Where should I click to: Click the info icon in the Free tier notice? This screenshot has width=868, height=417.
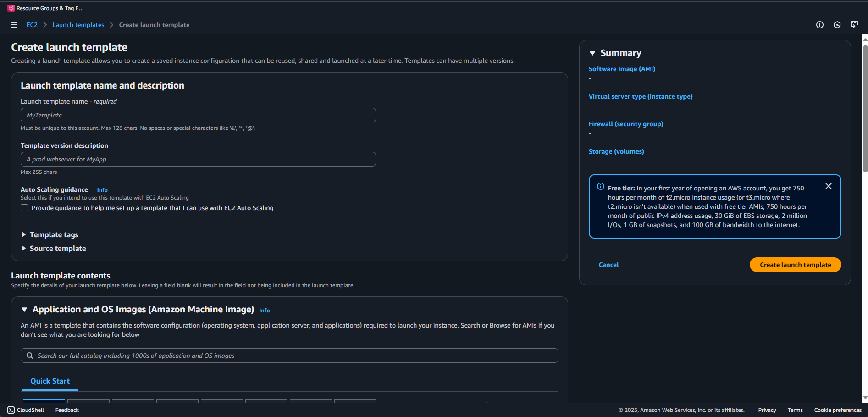tap(601, 186)
